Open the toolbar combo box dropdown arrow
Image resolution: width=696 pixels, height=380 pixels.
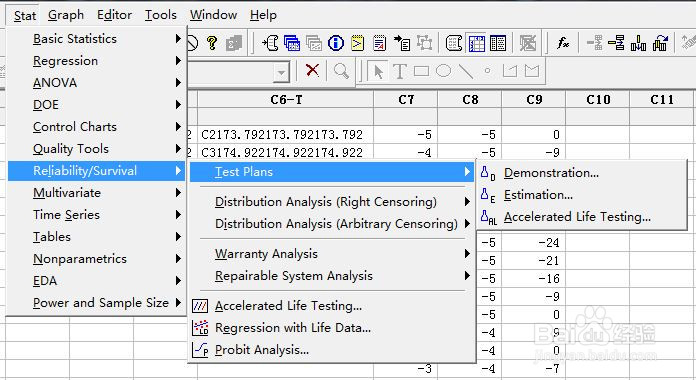click(x=281, y=71)
